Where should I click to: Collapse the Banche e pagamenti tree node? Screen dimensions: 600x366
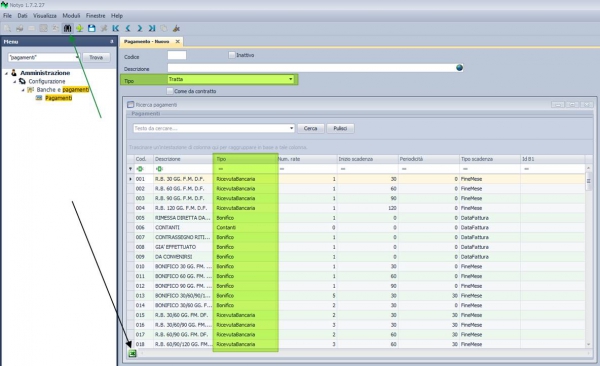pyautogui.click(x=23, y=90)
